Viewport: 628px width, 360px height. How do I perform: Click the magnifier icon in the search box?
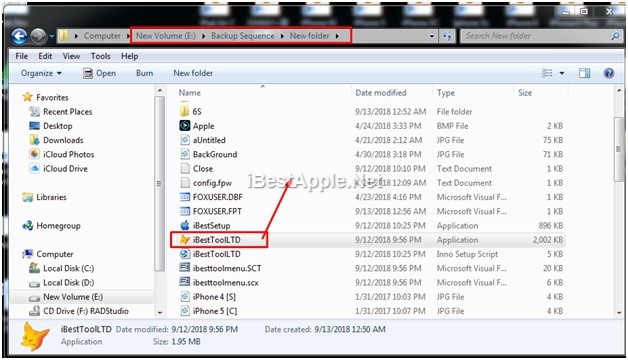click(x=615, y=36)
